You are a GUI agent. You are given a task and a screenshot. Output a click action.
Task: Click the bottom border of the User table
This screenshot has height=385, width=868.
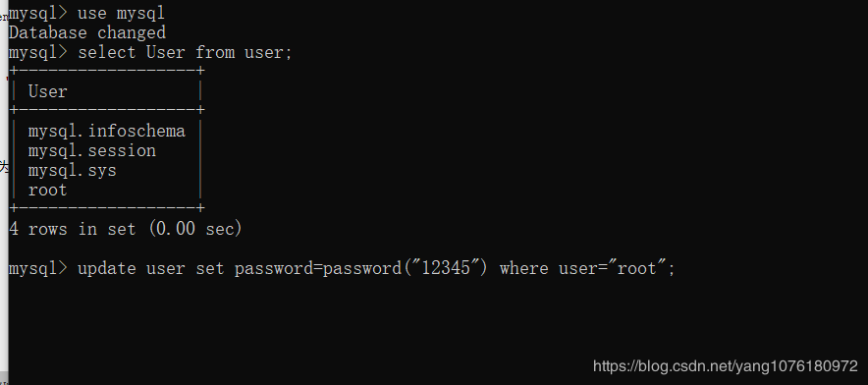(x=107, y=208)
